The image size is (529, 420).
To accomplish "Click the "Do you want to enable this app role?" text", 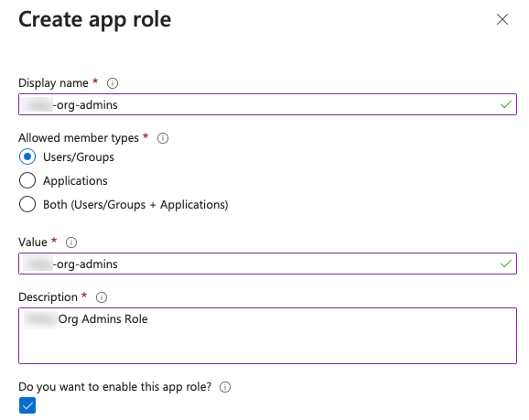I will tap(115, 387).
